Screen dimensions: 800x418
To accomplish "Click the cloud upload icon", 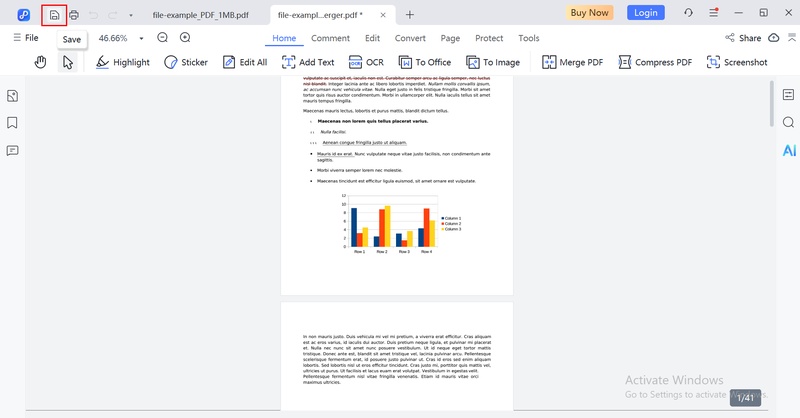I will (x=774, y=38).
